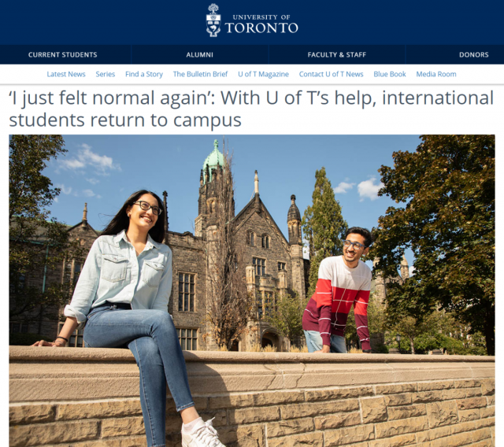Click the man in the striped sweater
Viewport: 504px width, 447px height.
tap(339, 290)
